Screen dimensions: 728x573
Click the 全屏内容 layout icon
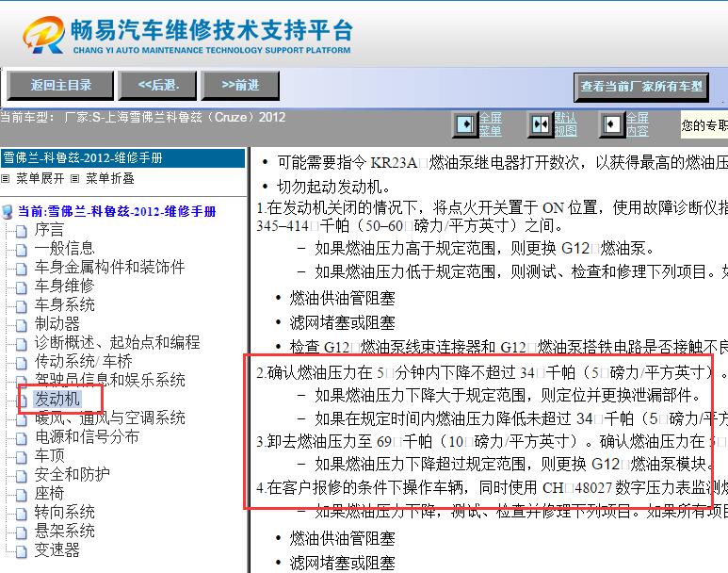click(x=611, y=124)
